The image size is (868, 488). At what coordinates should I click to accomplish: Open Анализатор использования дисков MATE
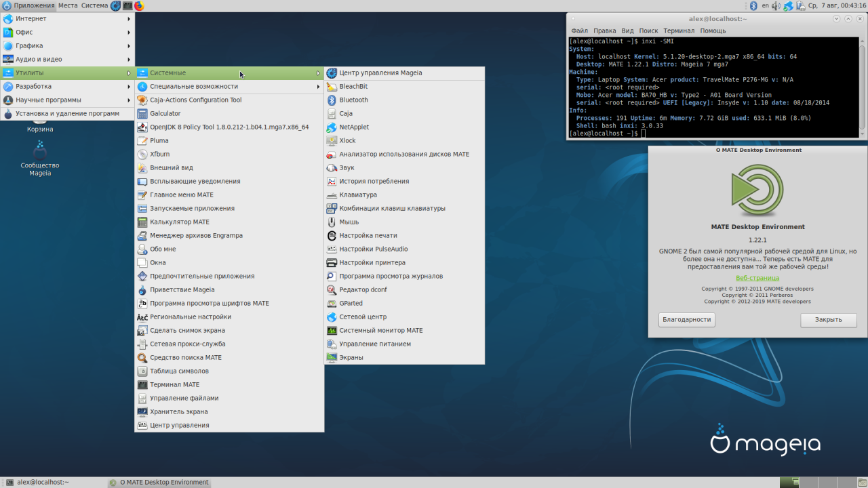click(405, 154)
